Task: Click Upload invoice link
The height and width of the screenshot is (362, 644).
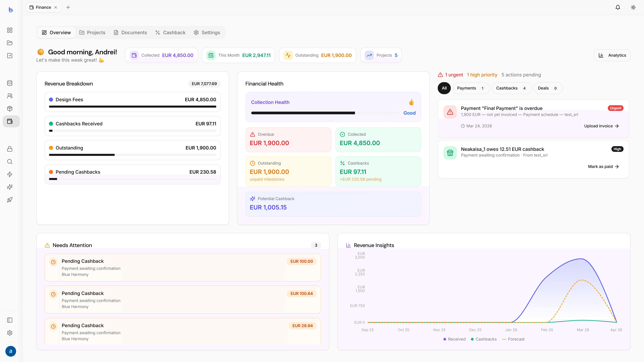Action: (602, 126)
